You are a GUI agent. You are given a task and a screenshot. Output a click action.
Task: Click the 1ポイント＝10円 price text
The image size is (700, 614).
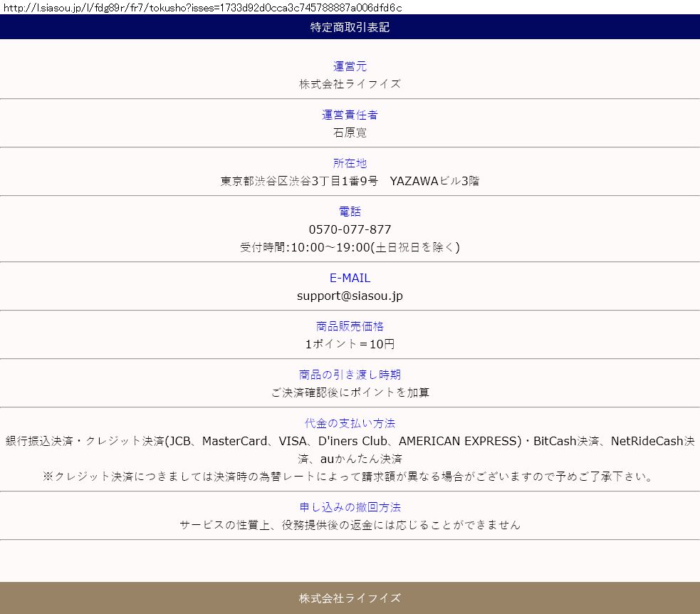[x=350, y=344]
